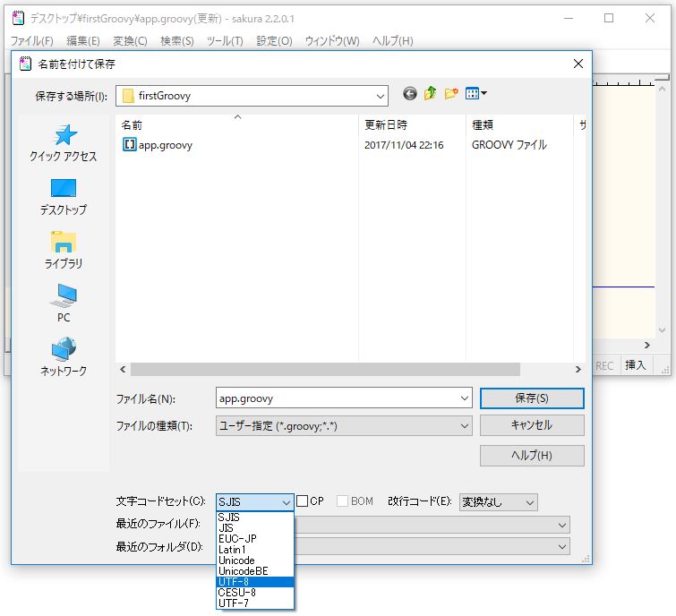Open the ウィンドウ(W) menu in sakura

point(332,41)
